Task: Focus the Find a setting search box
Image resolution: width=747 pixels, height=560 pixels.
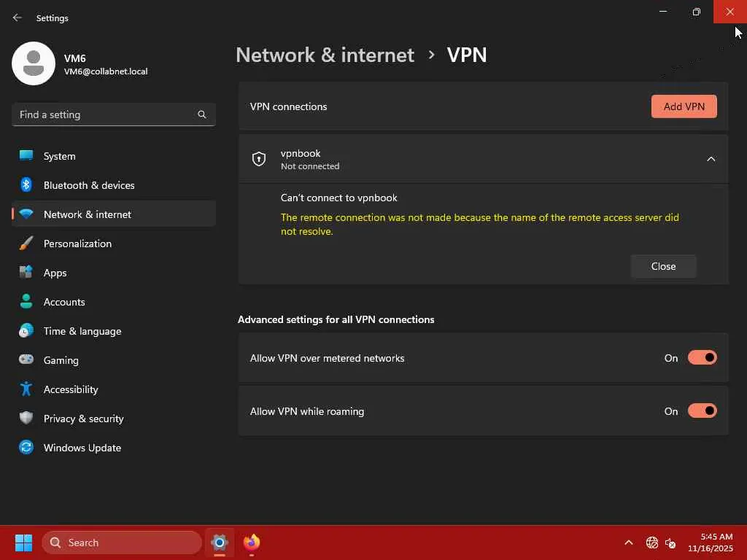Action: (x=106, y=114)
